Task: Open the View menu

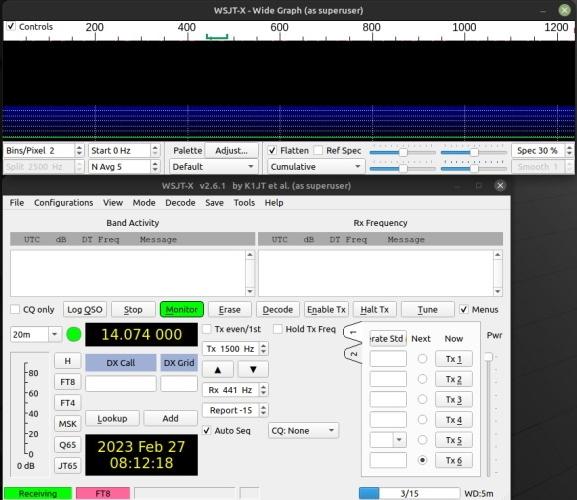Action: [x=113, y=203]
